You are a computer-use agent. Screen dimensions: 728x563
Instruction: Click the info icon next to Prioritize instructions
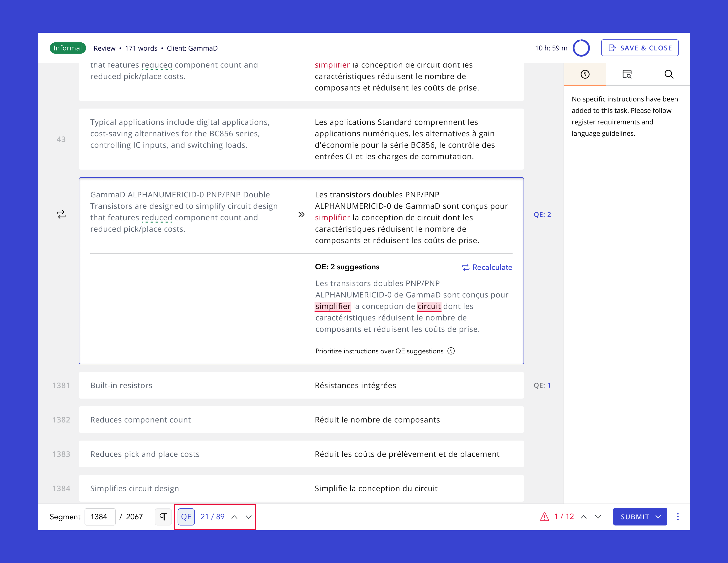click(x=451, y=351)
